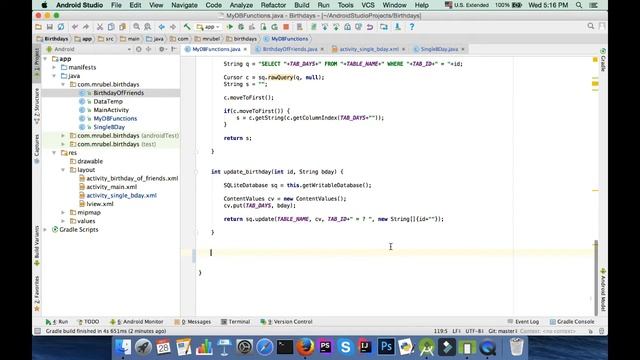The width and height of the screenshot is (640, 360).
Task: Expand com.mrubel.birthdays (androidTest) package
Action: [63, 136]
